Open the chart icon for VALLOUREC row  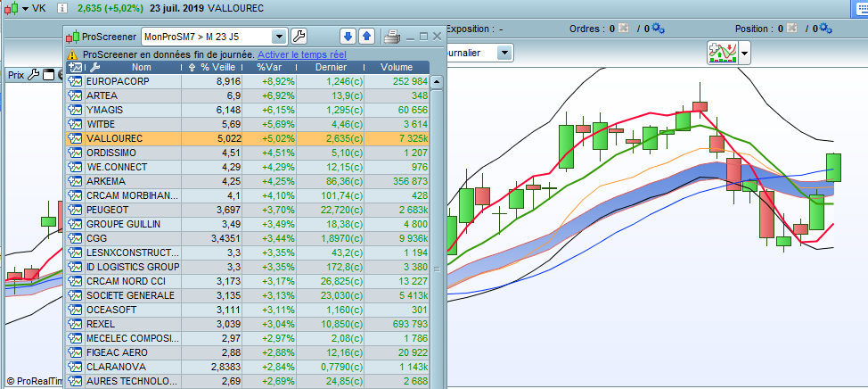(75, 138)
